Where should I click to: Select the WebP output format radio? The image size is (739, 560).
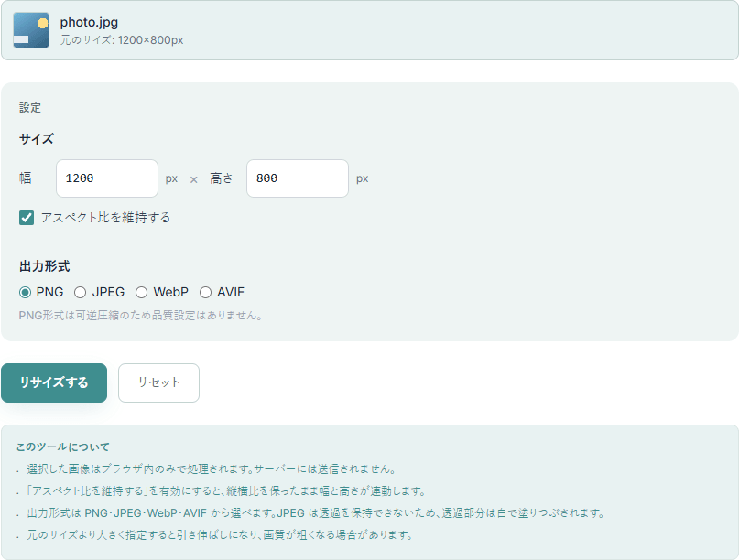pos(141,293)
